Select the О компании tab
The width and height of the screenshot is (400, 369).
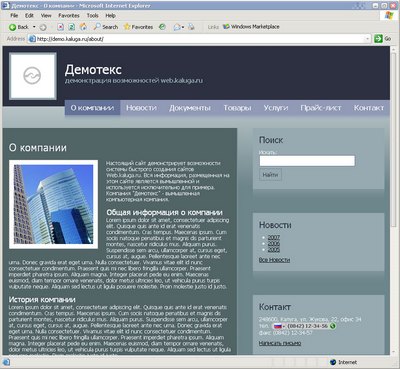point(92,108)
